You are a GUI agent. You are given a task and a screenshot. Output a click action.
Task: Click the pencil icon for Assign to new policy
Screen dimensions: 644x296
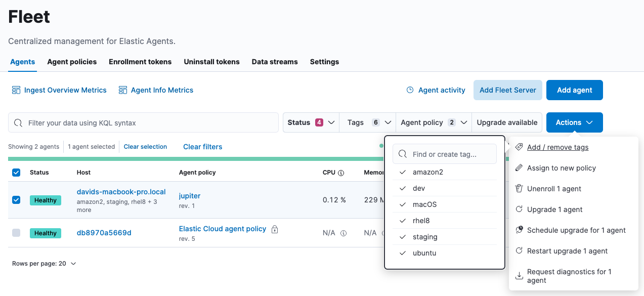click(519, 168)
